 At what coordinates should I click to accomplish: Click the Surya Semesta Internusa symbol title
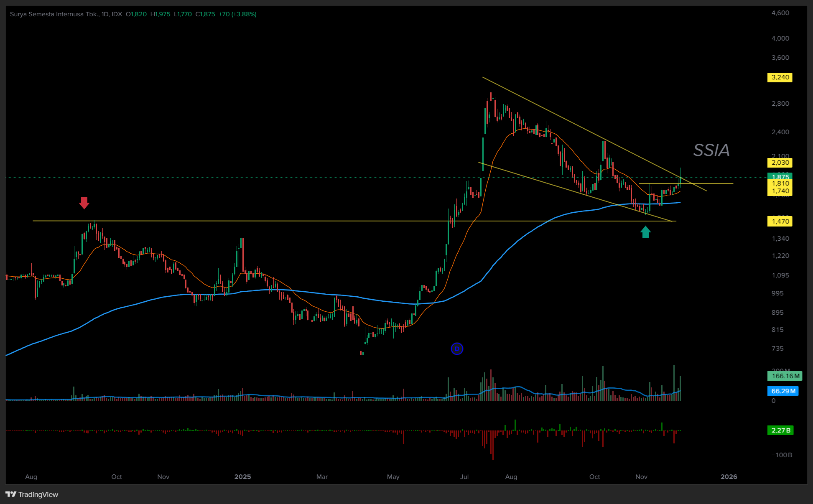coord(54,14)
